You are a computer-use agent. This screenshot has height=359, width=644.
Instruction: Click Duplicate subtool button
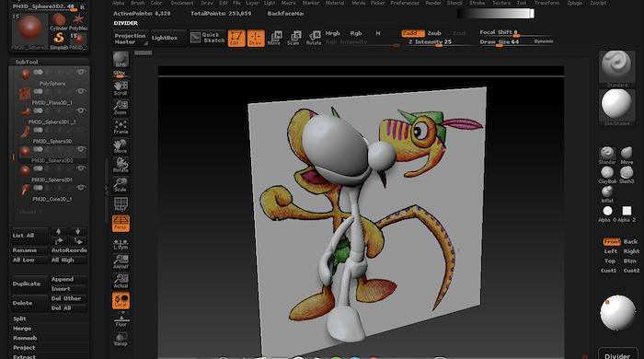29,284
